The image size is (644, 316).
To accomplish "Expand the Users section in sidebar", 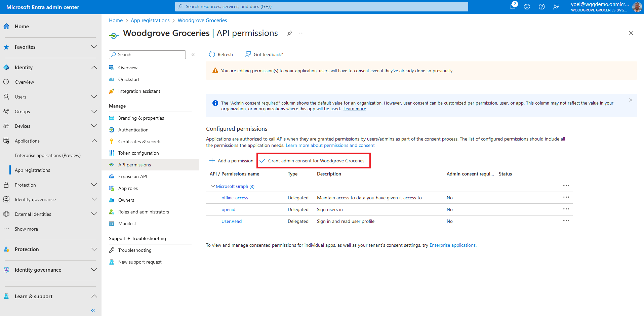I will coord(94,97).
